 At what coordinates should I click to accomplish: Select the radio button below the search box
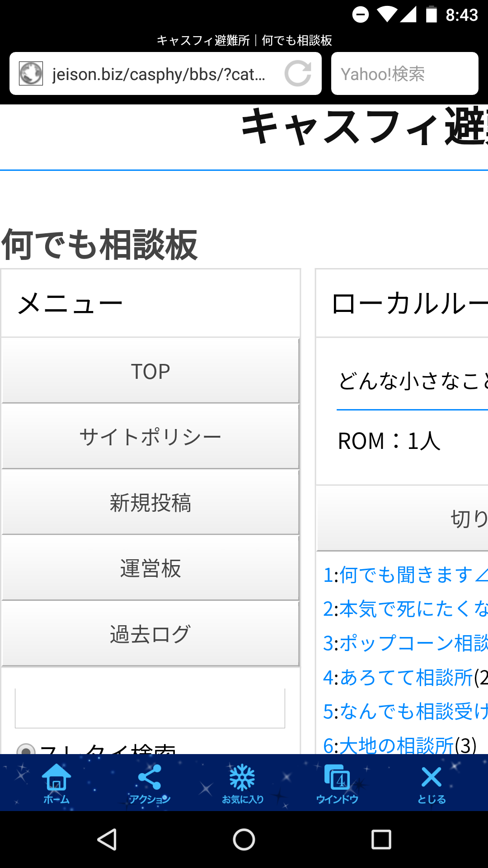click(x=25, y=749)
